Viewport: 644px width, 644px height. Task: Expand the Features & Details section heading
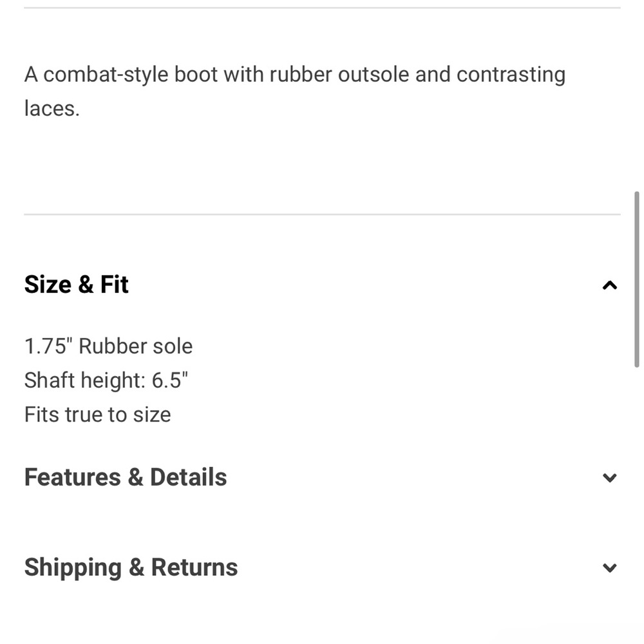tap(126, 477)
